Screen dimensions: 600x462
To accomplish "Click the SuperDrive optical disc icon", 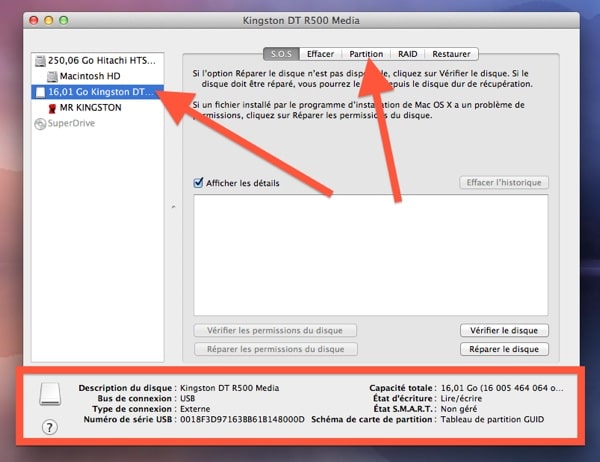I will tap(40, 124).
